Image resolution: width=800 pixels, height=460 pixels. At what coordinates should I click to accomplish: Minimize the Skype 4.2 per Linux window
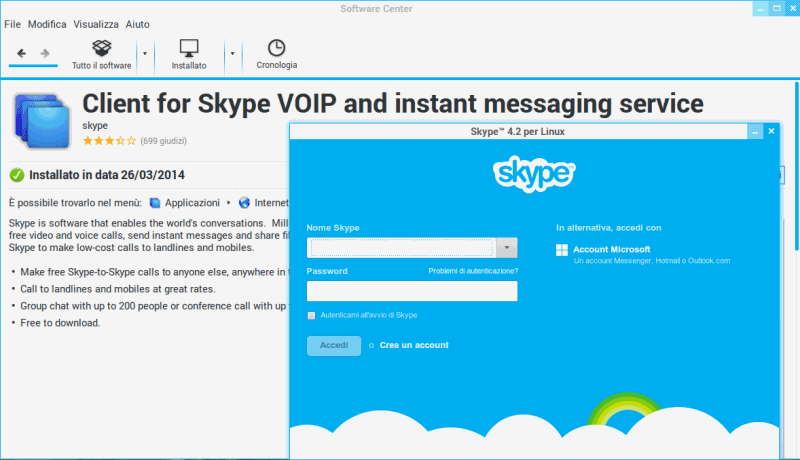pyautogui.click(x=755, y=132)
